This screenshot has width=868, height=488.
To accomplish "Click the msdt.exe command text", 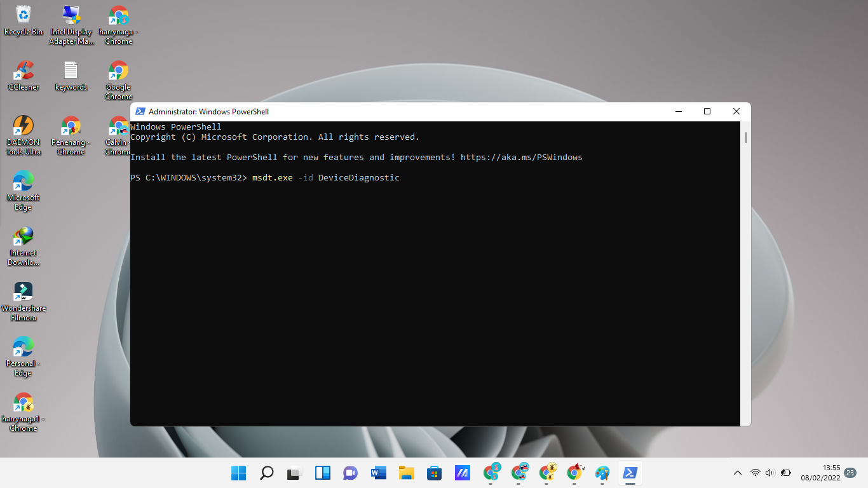I will click(x=273, y=177).
